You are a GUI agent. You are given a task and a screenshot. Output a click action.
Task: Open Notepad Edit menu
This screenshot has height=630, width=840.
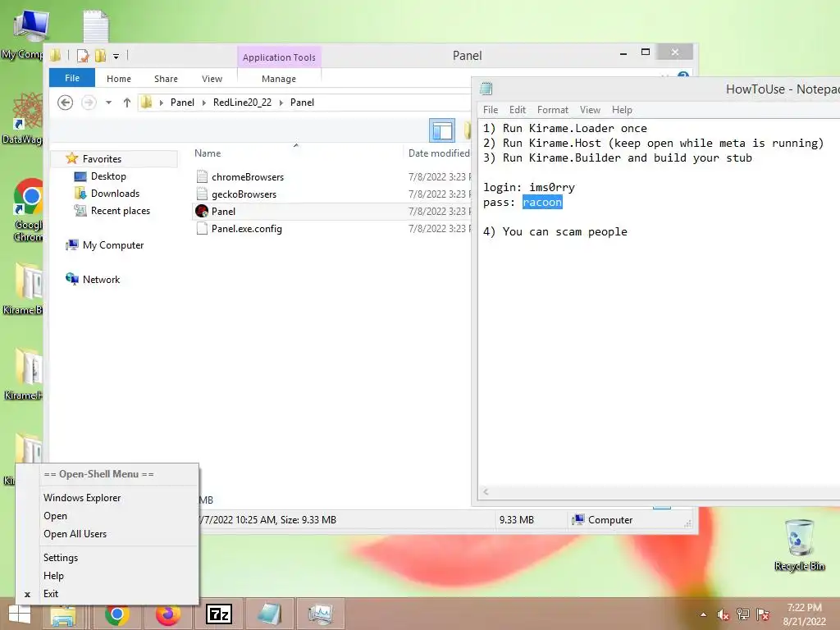tap(517, 110)
